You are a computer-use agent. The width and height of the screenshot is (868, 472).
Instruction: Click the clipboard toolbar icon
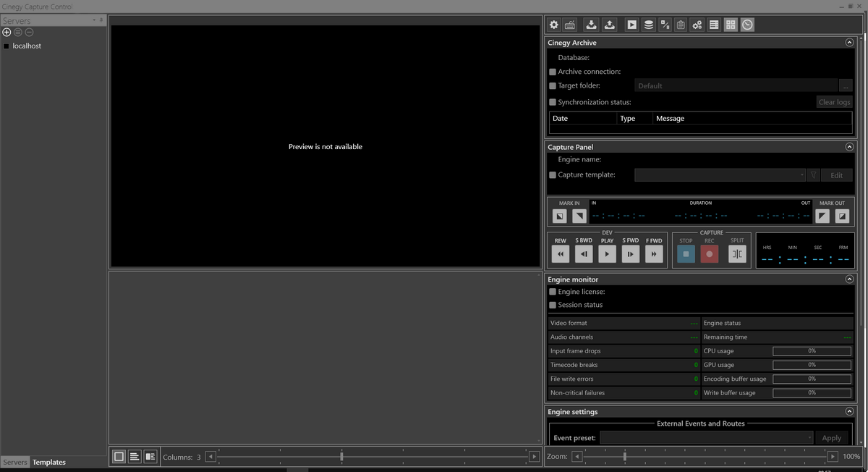681,25
